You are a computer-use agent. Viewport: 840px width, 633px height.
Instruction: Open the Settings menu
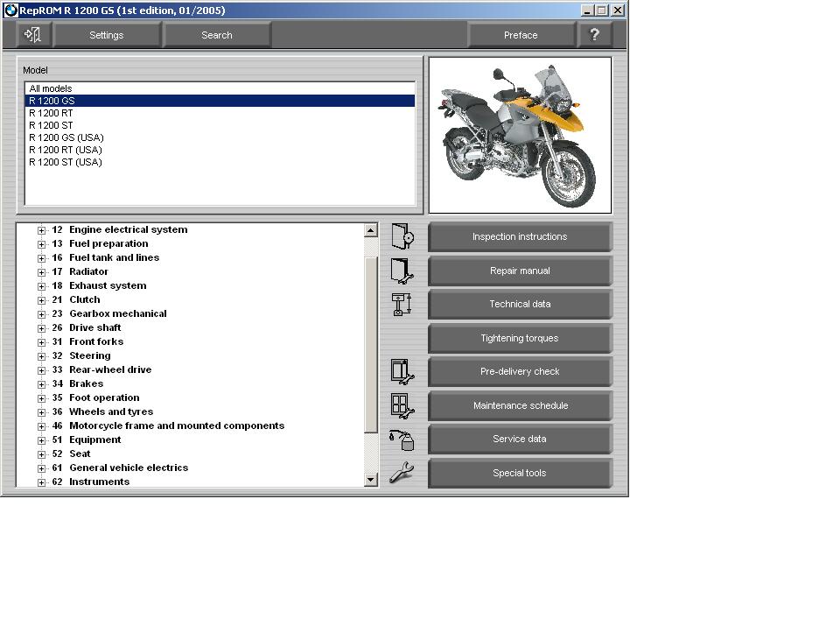(107, 35)
